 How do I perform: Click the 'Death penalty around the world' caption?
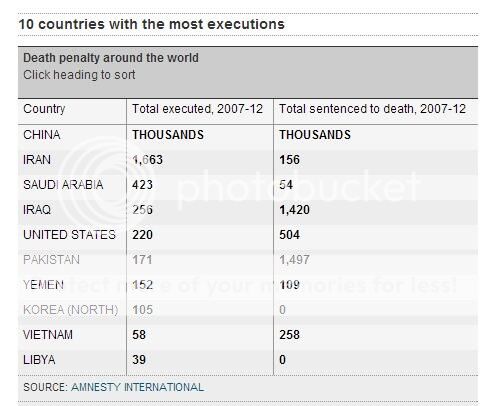coord(111,58)
